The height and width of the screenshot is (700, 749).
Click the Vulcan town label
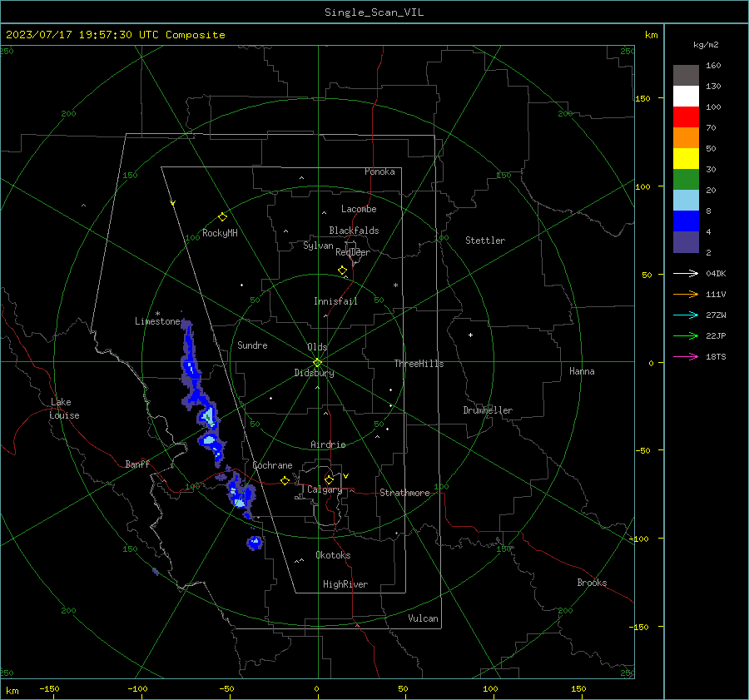click(x=423, y=618)
